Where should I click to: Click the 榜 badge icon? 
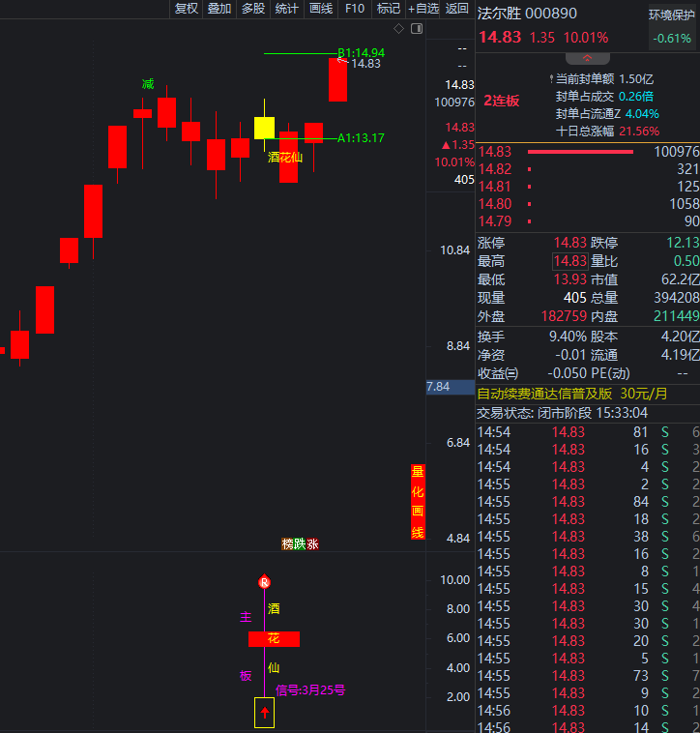287,543
